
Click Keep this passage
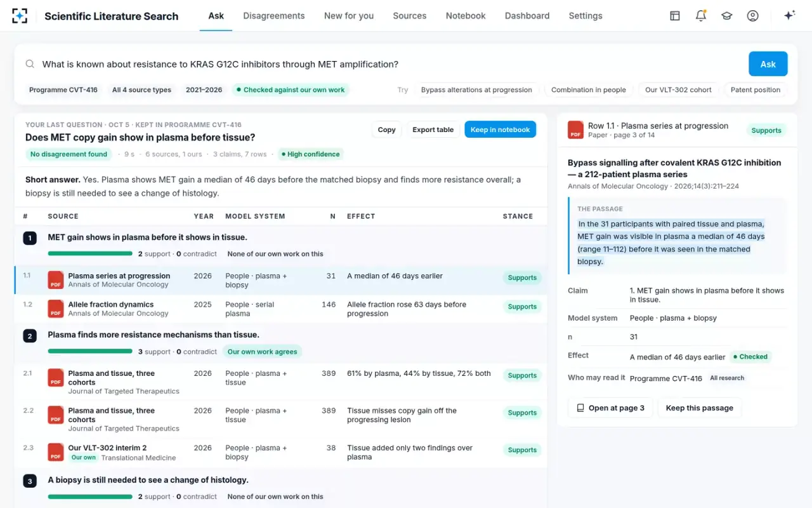700,408
